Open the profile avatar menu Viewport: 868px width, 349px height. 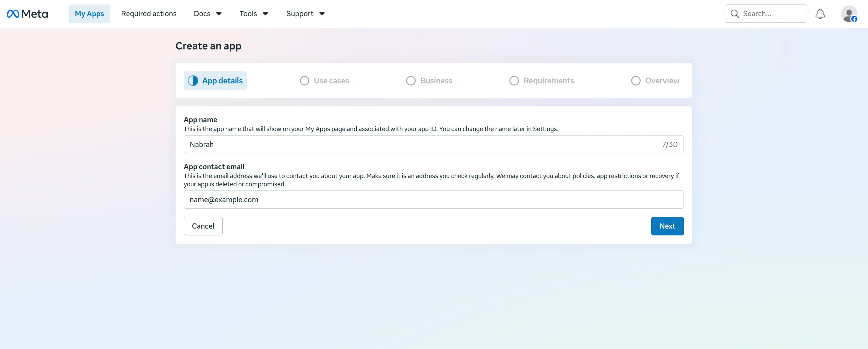click(x=849, y=14)
